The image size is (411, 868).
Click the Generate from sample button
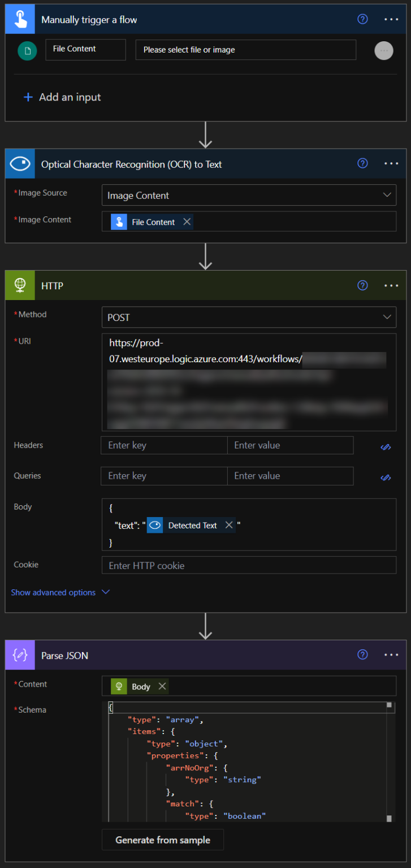click(x=163, y=840)
